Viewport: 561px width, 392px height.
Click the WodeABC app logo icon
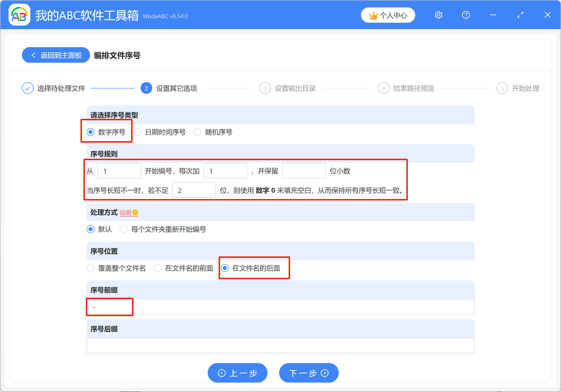pos(19,15)
